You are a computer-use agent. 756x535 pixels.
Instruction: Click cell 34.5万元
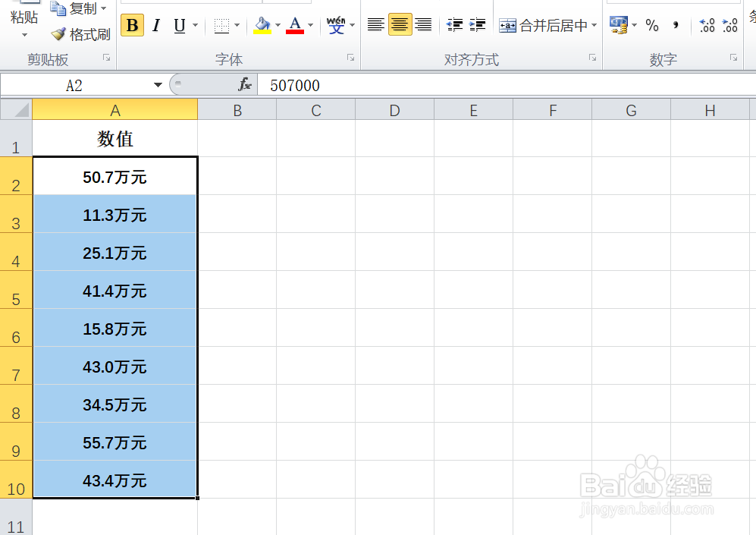(114, 404)
